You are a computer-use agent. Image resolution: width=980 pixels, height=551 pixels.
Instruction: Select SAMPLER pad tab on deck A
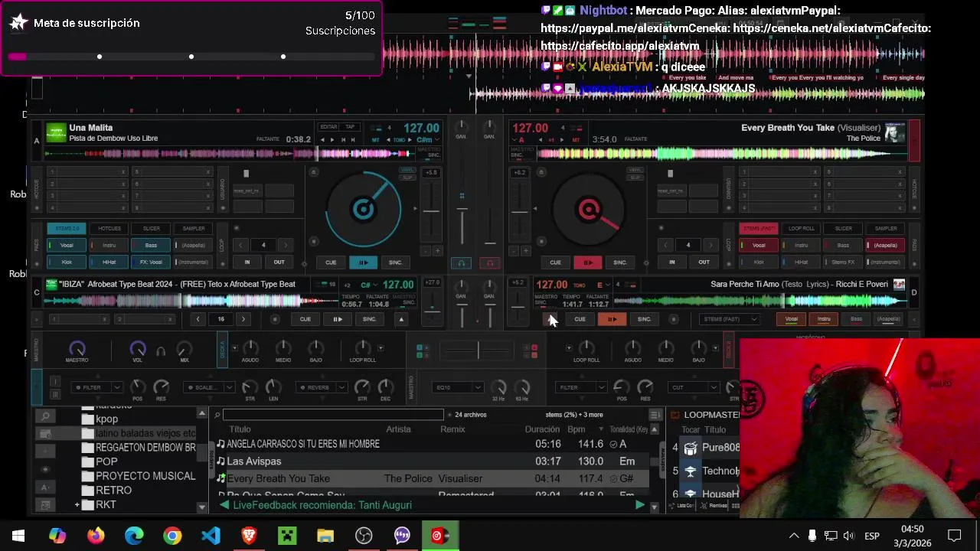[x=194, y=228]
